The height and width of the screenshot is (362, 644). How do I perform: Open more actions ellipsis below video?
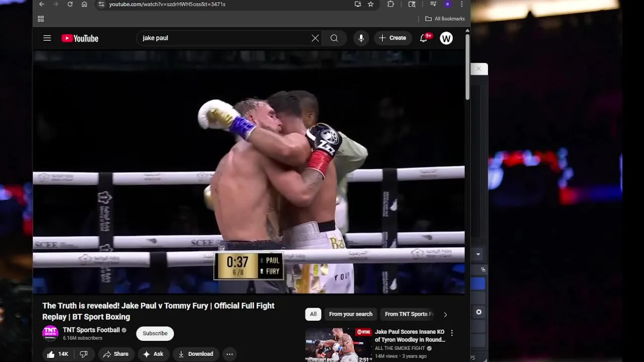click(229, 354)
